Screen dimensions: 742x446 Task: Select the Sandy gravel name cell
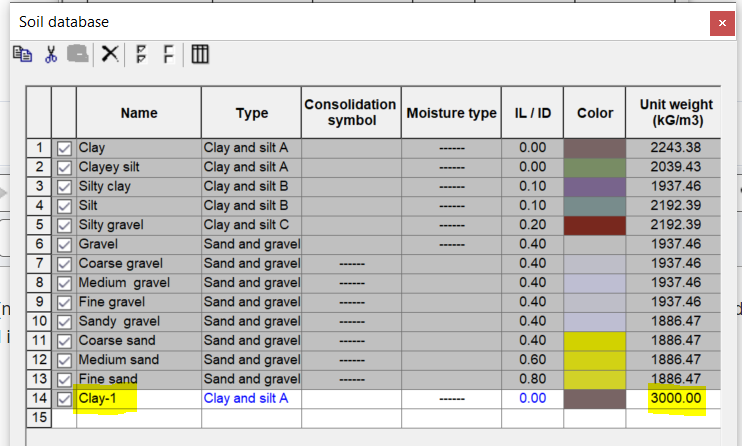(x=139, y=321)
